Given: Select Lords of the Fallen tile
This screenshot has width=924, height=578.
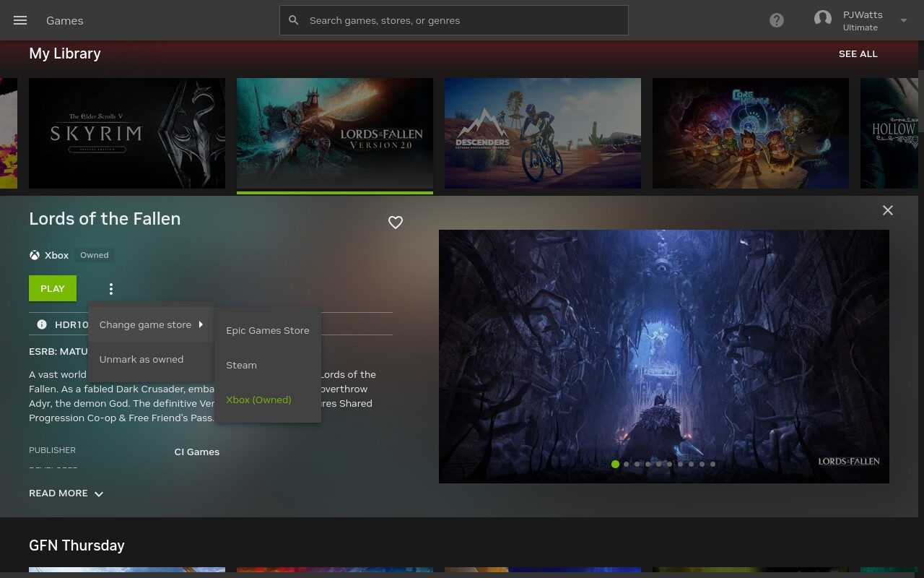Looking at the screenshot, I should (x=335, y=133).
